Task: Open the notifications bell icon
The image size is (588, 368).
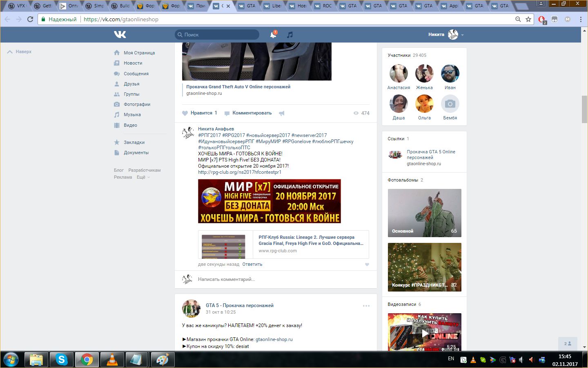Action: point(273,35)
